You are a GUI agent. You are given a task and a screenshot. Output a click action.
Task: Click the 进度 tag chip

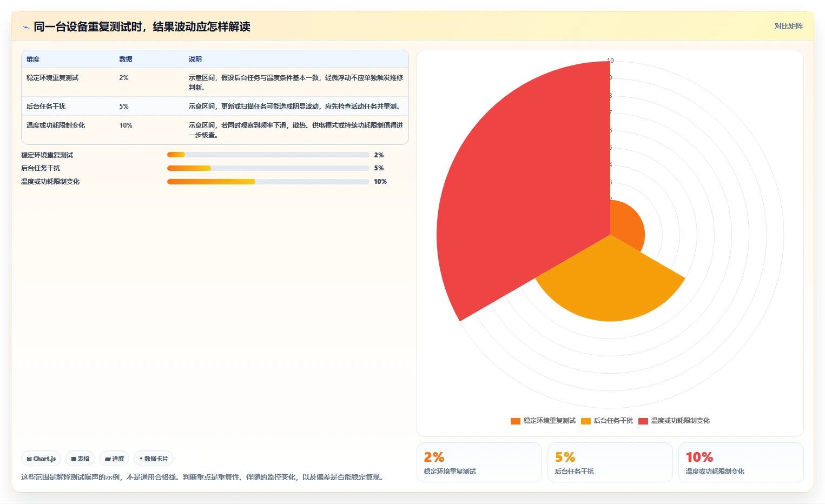[114, 459]
